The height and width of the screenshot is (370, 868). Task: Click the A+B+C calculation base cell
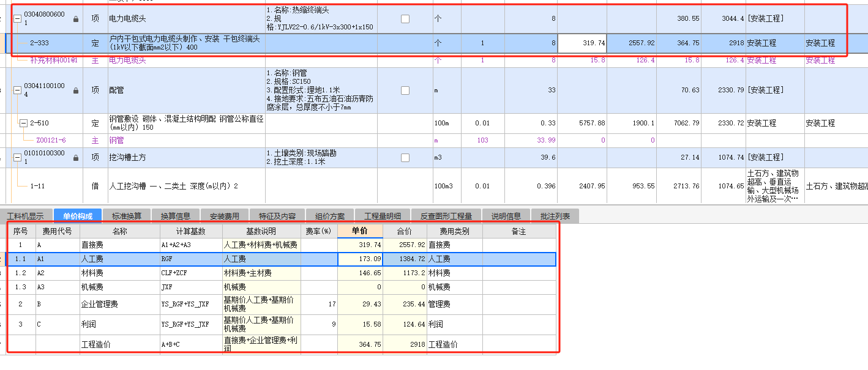tap(190, 344)
